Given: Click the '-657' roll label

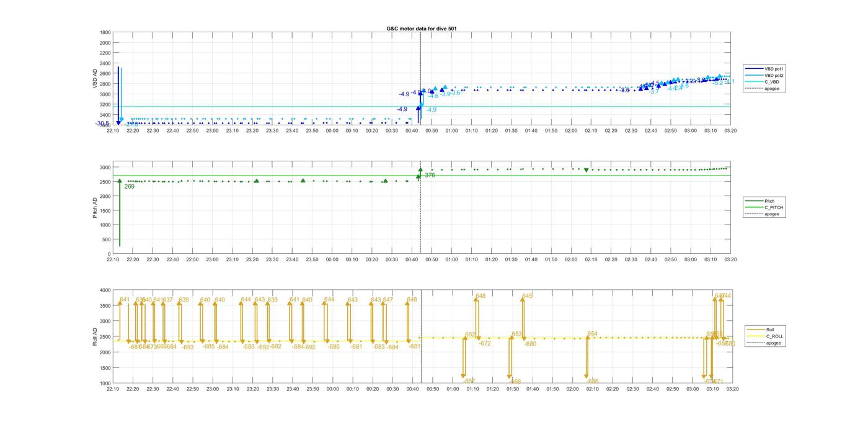Looking at the screenshot, I should click(469, 381).
